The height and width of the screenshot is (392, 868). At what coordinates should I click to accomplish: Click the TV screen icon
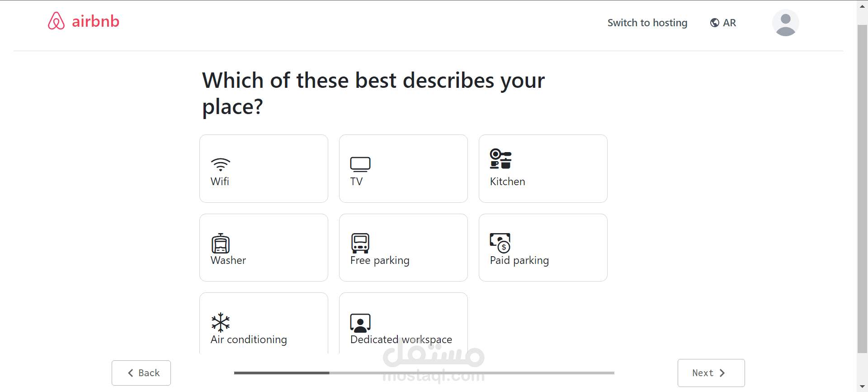[360, 164]
